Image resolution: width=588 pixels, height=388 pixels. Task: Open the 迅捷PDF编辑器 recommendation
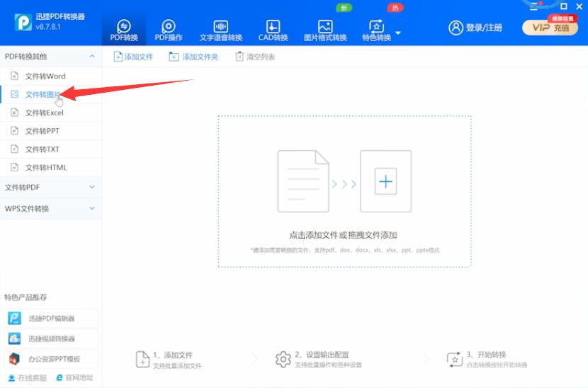click(x=50, y=319)
